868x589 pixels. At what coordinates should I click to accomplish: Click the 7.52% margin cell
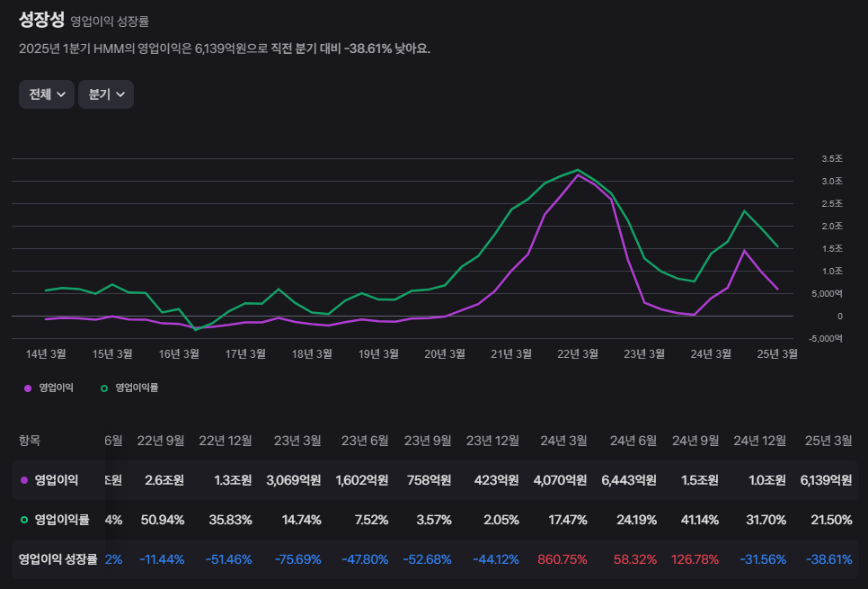pos(371,520)
